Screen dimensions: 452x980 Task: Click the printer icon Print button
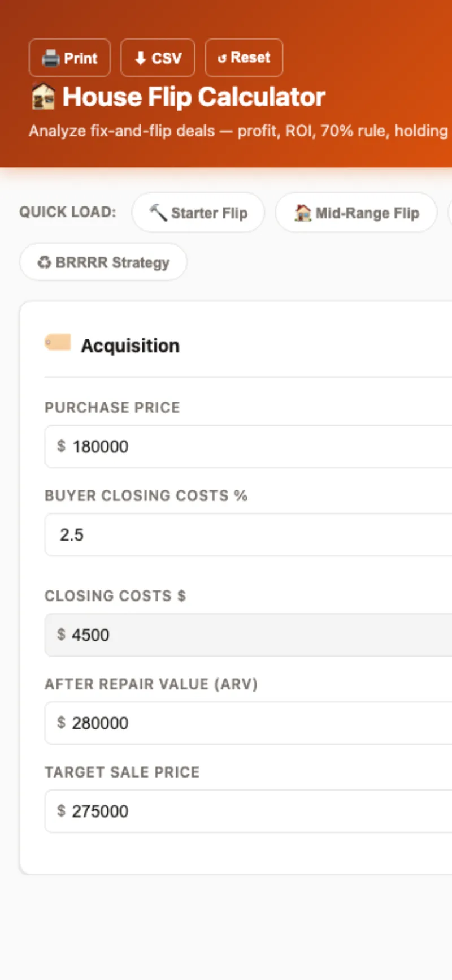tap(52, 58)
